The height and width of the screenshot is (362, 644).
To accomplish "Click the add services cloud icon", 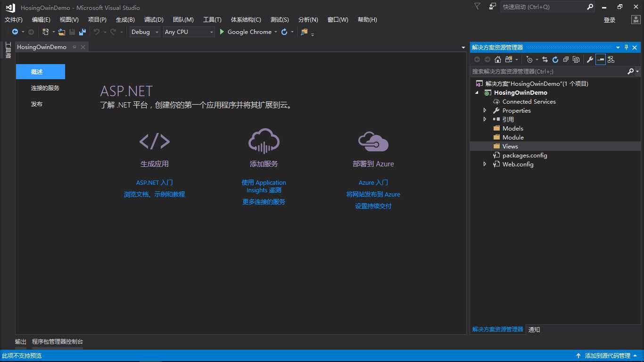I will pos(264,140).
